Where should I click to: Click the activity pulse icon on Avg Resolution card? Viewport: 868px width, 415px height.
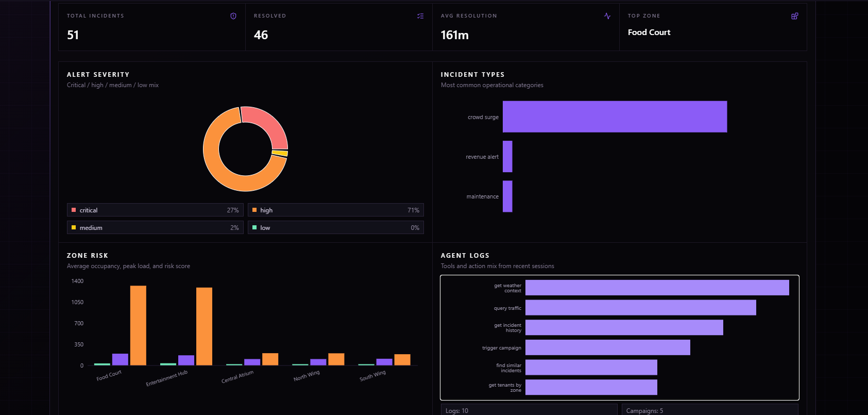click(607, 16)
